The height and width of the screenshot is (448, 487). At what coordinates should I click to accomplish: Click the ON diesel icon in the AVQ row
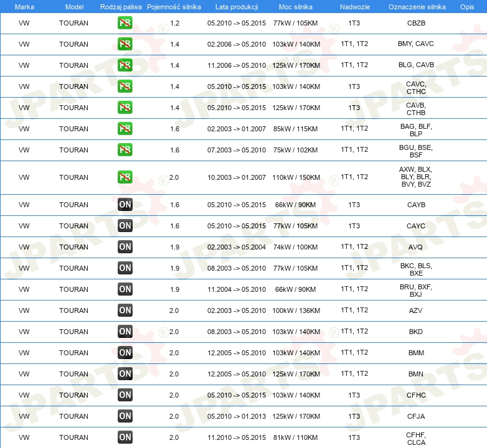[125, 247]
